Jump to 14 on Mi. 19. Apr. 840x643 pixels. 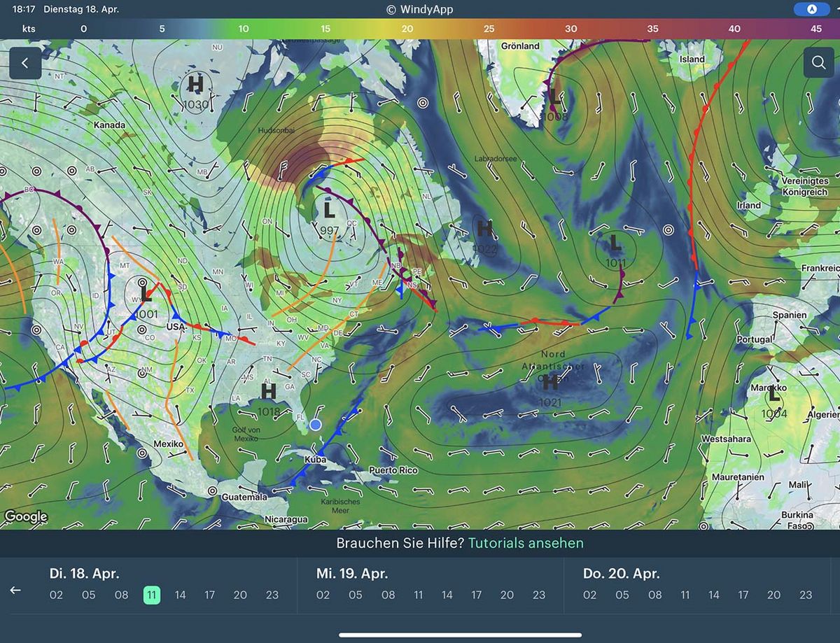[x=447, y=595]
